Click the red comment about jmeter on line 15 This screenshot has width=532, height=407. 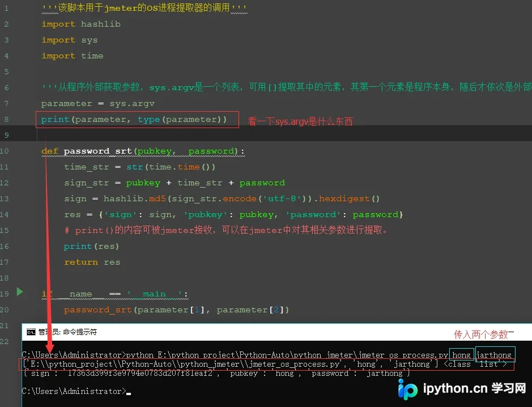226,230
